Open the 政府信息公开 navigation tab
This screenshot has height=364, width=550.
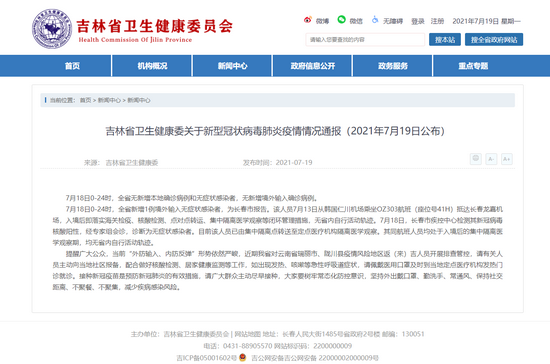(313, 66)
